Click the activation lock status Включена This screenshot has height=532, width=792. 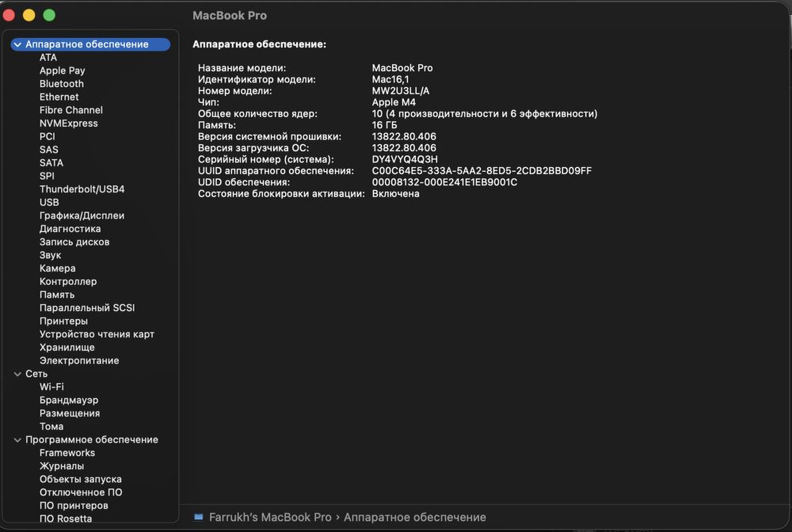[x=395, y=194]
